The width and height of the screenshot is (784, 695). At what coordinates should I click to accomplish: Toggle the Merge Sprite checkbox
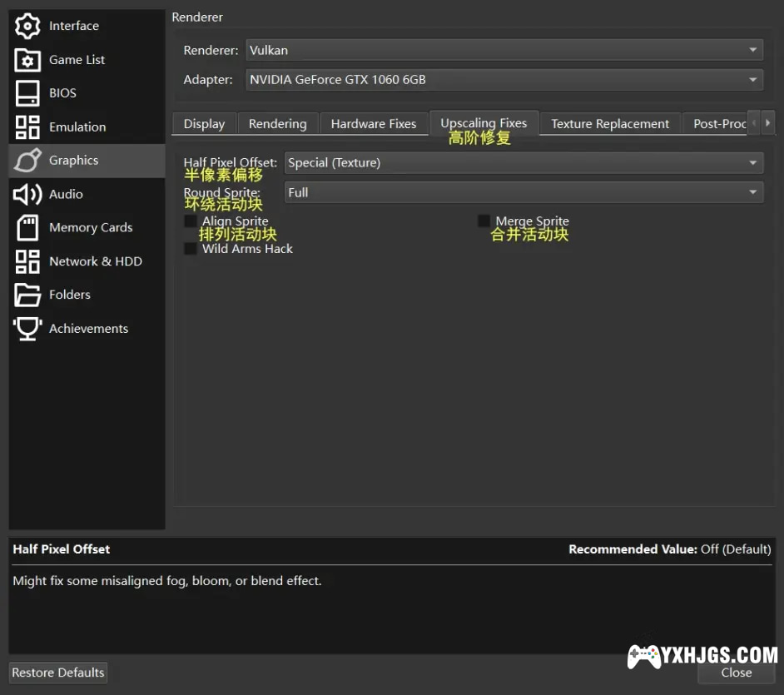click(x=484, y=221)
